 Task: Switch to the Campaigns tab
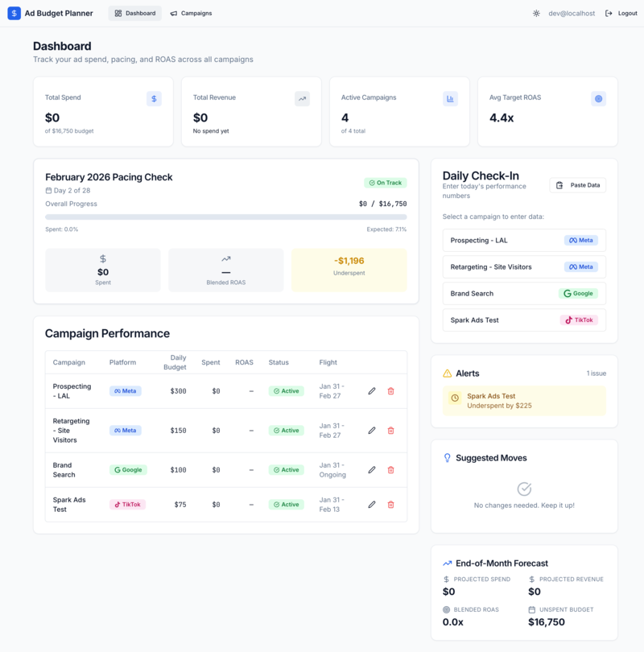coord(191,14)
